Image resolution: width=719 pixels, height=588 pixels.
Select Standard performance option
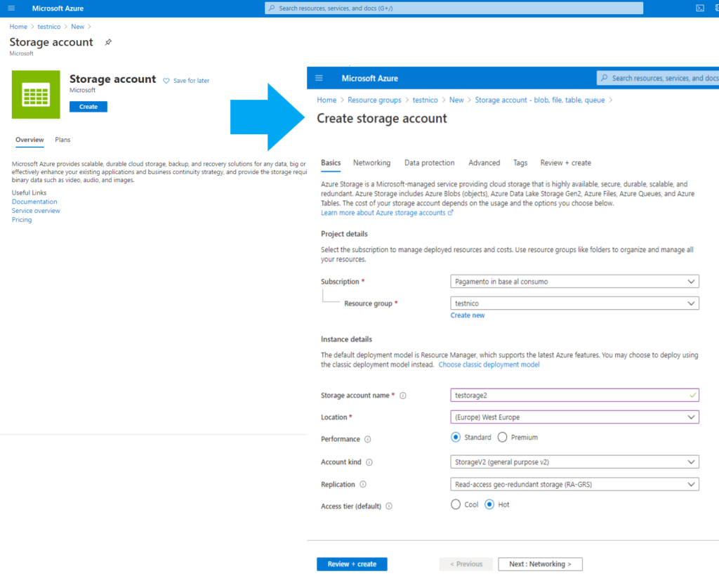pos(455,438)
